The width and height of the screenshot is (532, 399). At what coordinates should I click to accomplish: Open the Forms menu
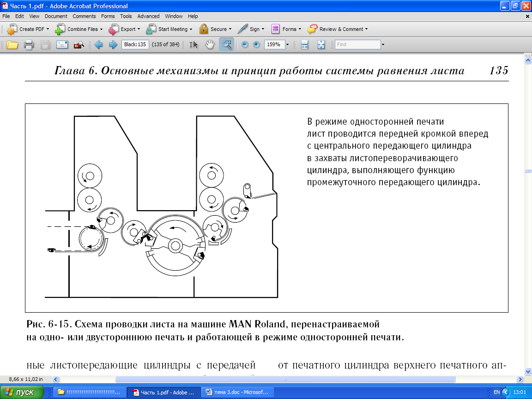pos(108,16)
